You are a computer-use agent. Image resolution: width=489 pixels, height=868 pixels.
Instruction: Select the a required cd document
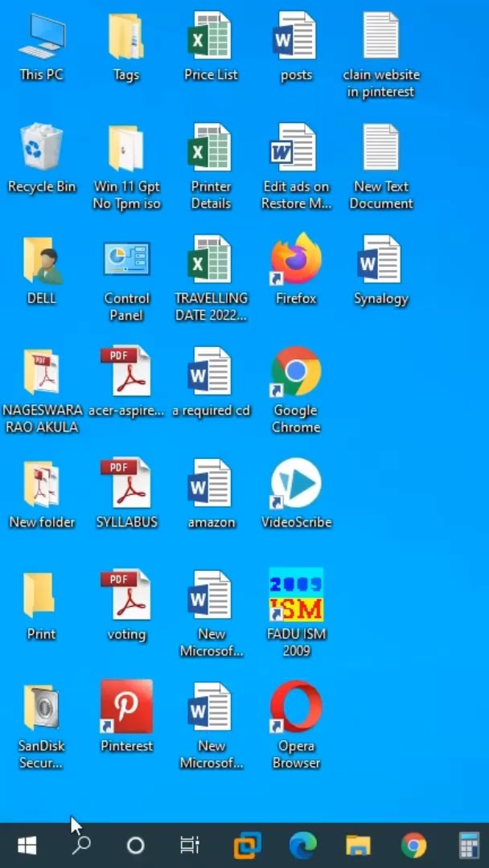point(209,371)
